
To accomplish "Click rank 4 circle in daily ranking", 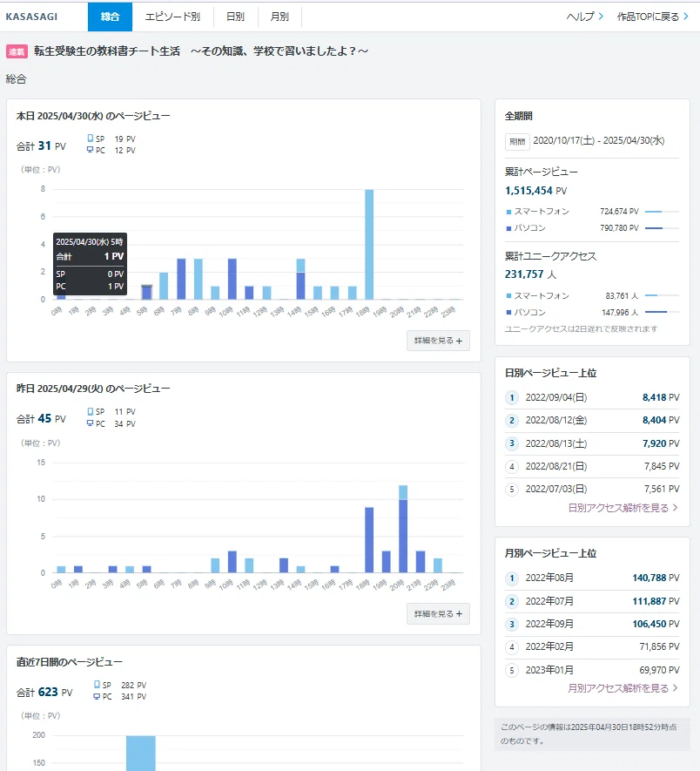I will [x=512, y=467].
